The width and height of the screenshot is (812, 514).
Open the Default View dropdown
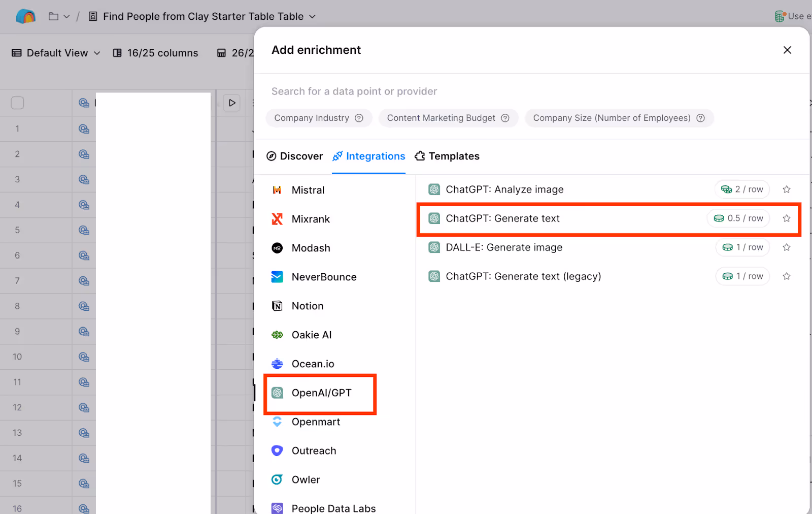[56, 53]
